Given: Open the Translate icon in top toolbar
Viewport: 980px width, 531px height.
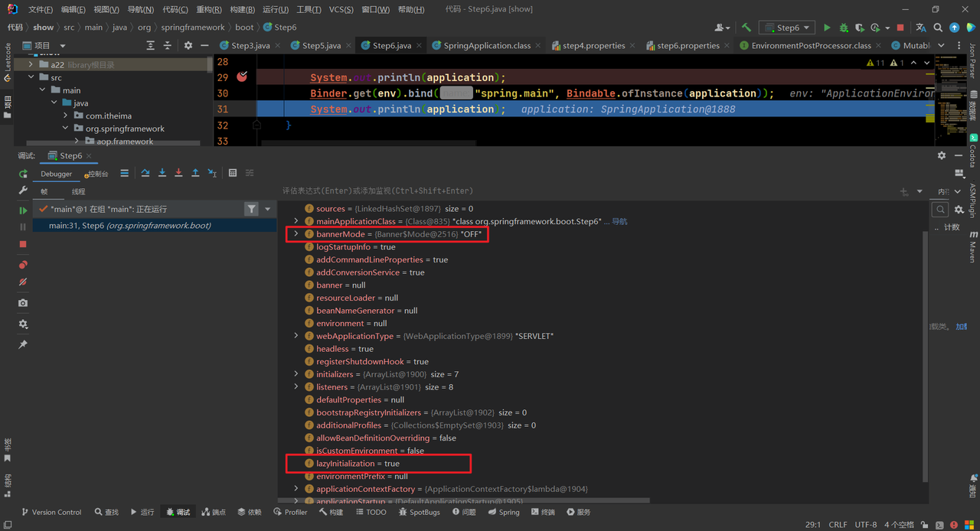Looking at the screenshot, I should coord(922,28).
